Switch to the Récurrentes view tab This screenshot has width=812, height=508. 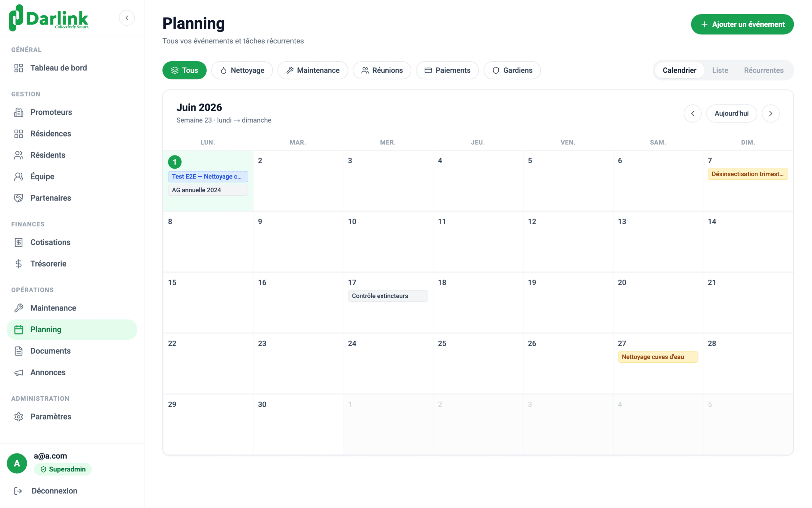point(764,70)
